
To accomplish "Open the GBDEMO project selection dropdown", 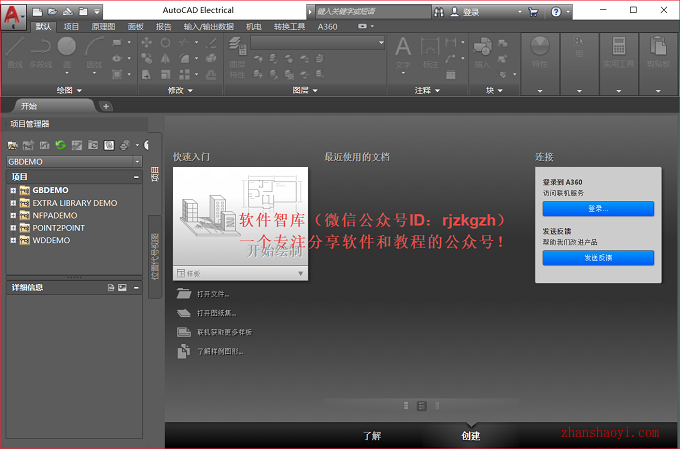I will pyautogui.click(x=137, y=162).
